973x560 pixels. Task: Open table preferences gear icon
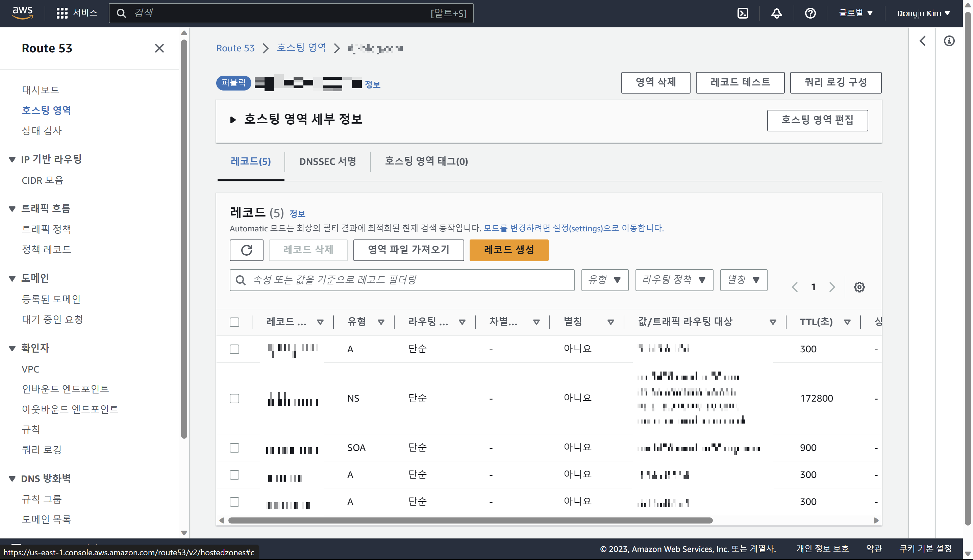point(859,287)
